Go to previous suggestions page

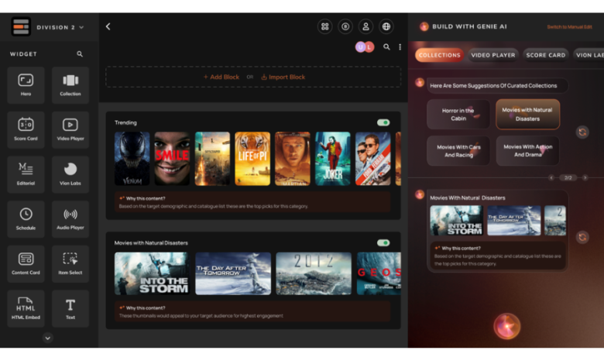(551, 177)
